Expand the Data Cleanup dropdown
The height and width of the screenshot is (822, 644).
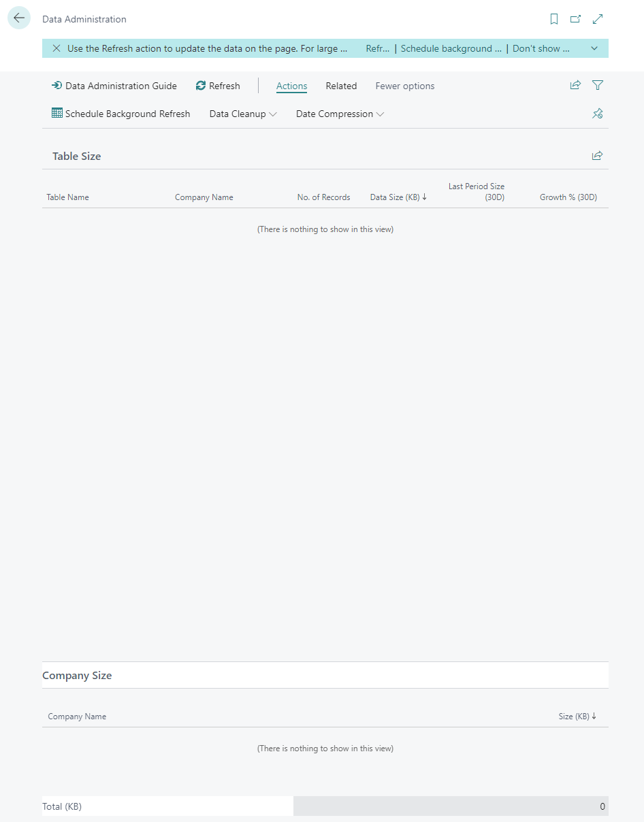pyautogui.click(x=243, y=114)
